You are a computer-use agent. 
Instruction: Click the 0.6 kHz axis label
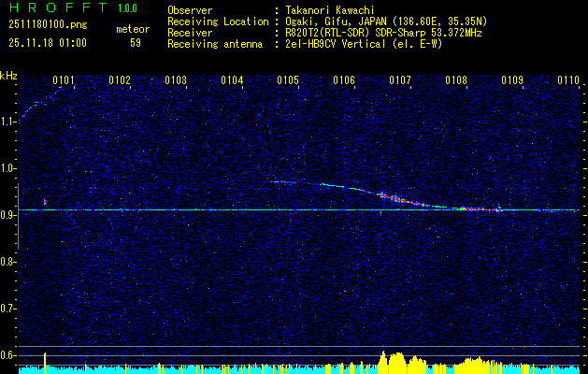[7, 355]
